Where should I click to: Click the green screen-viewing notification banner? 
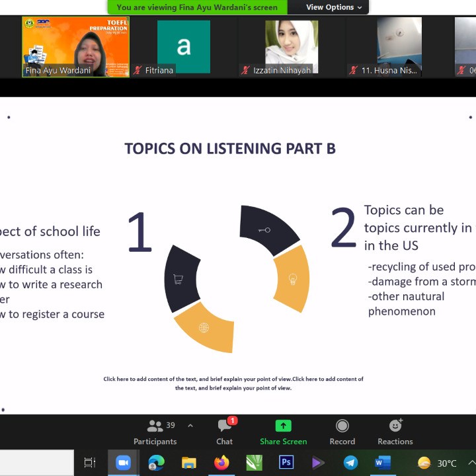pos(197,7)
